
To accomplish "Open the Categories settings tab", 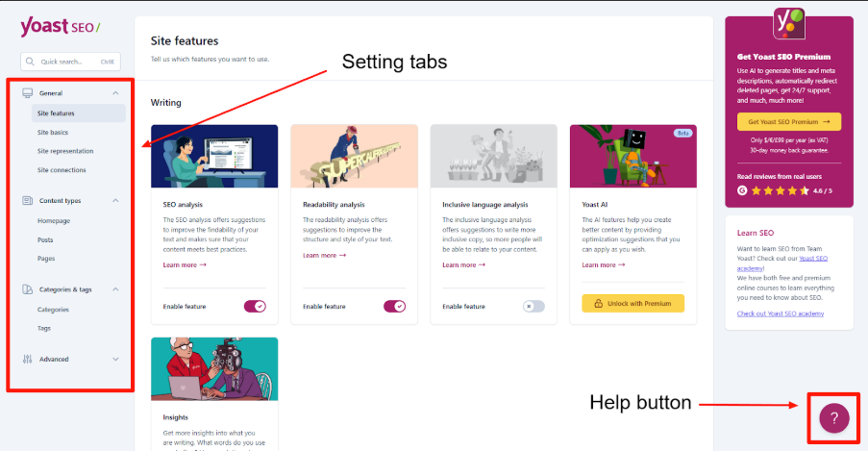I will point(53,310).
